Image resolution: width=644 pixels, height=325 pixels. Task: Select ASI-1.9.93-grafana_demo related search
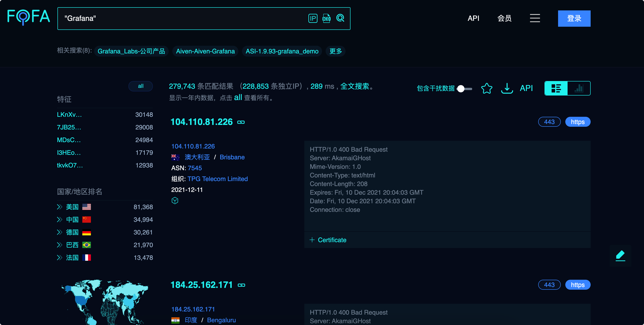coord(282,51)
